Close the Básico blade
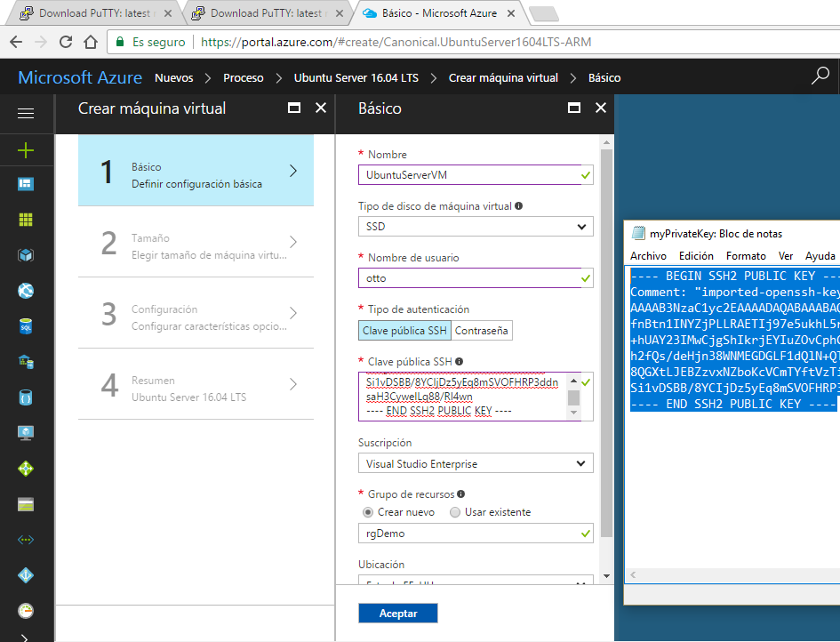 (x=601, y=108)
